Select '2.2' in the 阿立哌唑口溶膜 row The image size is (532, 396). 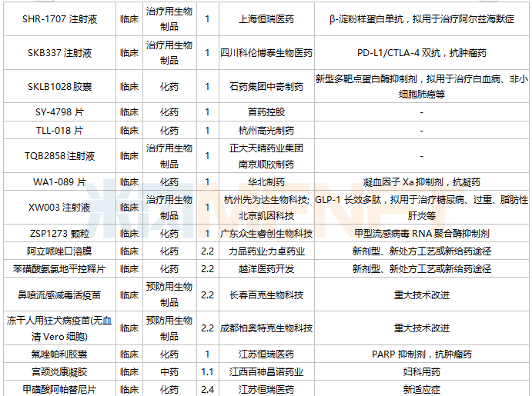coord(207,251)
